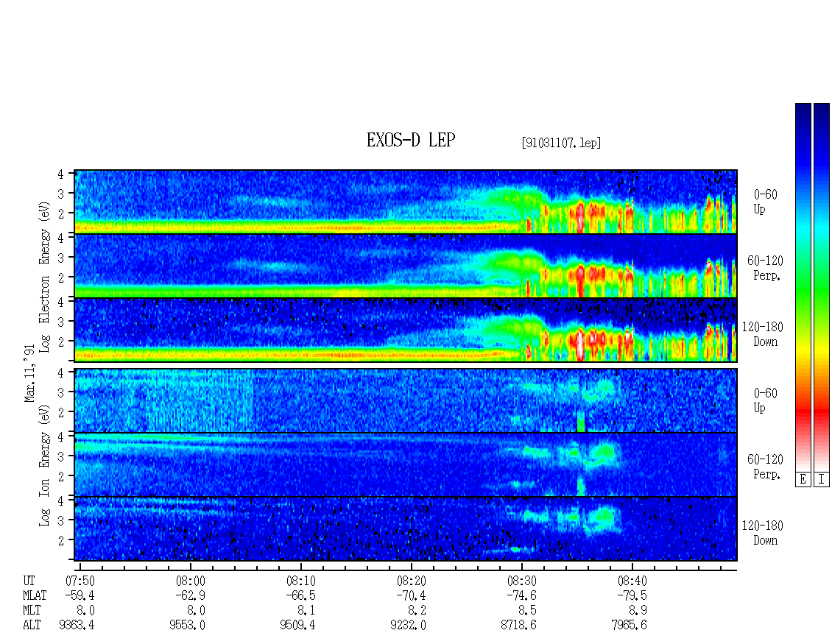Click the MLT value "8.1"

pos(307,611)
